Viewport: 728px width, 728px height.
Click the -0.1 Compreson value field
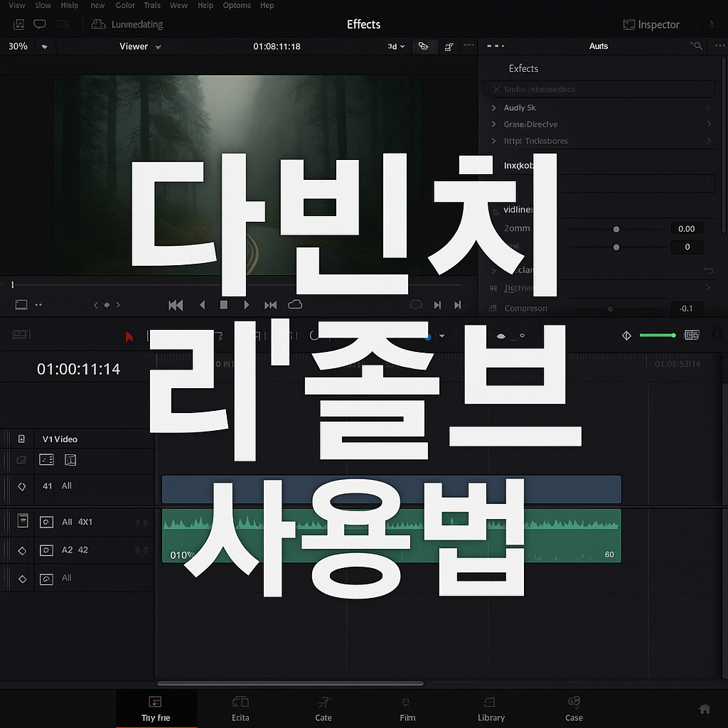pos(686,309)
